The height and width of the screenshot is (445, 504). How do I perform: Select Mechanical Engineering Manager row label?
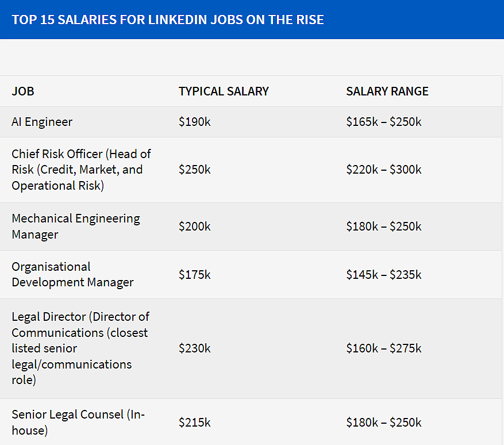point(76,227)
